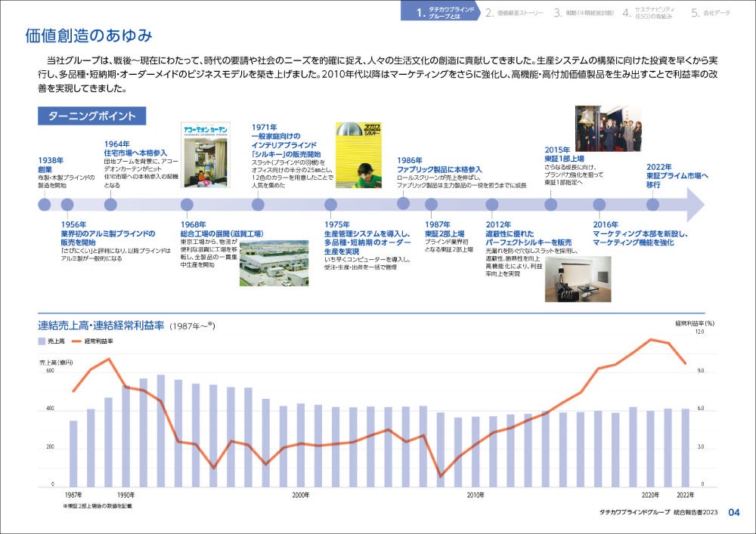Click the 12.0 right axis value
The height and width of the screenshot is (534, 756).
[699, 332]
